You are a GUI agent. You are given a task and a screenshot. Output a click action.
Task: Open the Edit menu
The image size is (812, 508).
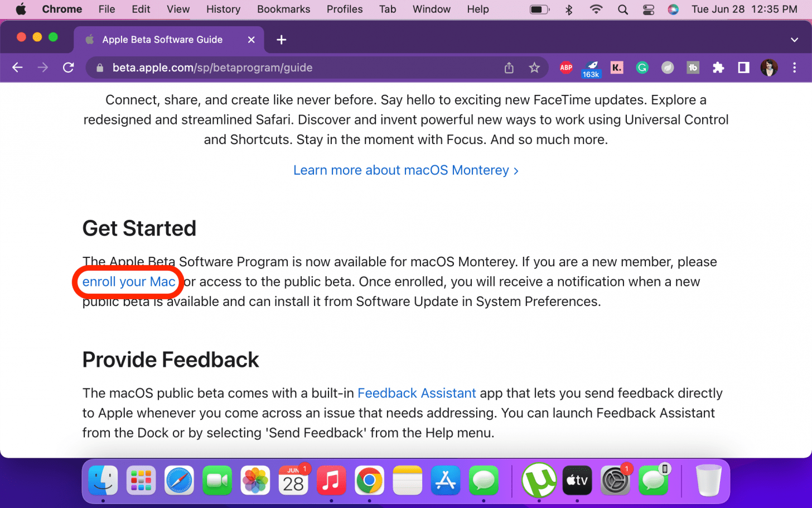[141, 9]
